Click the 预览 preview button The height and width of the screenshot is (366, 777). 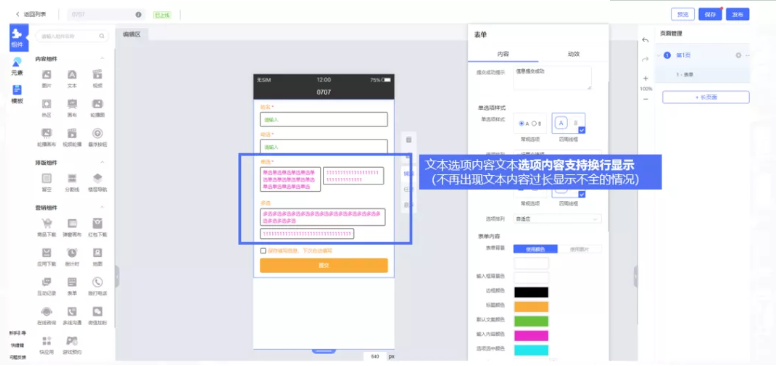(683, 14)
